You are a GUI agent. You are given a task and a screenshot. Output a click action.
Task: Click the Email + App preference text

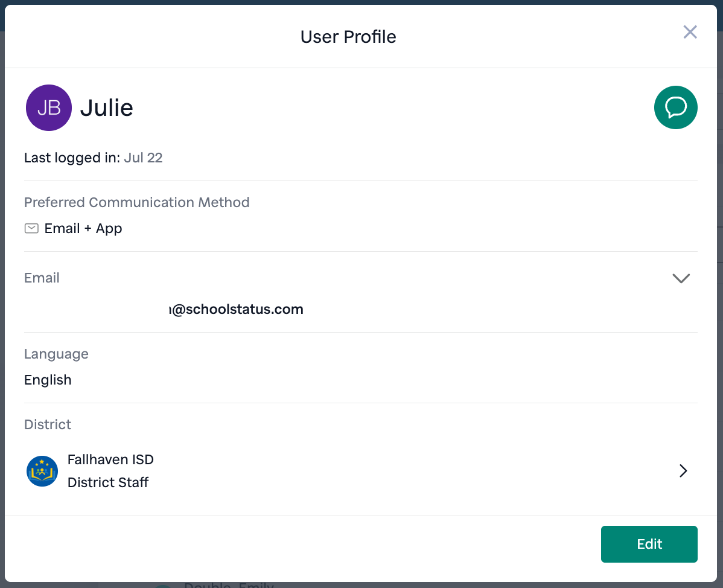pos(83,228)
